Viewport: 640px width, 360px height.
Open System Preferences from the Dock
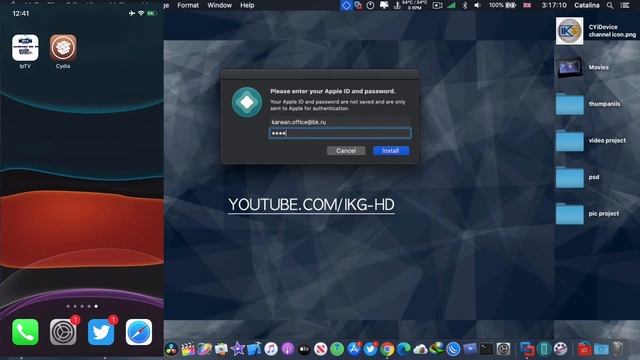(503, 349)
